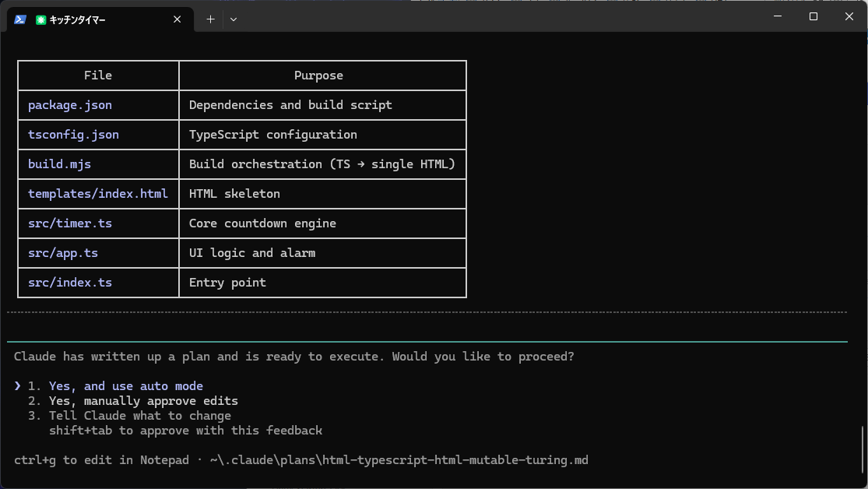This screenshot has width=868, height=489.
Task: Close the terminal window
Action: tap(849, 16)
